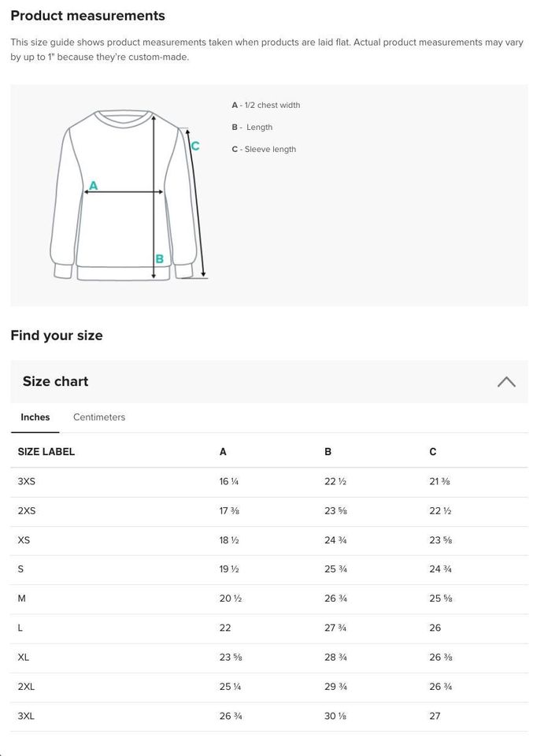Select the 3XS size row
533x756 pixels.
coord(27,481)
